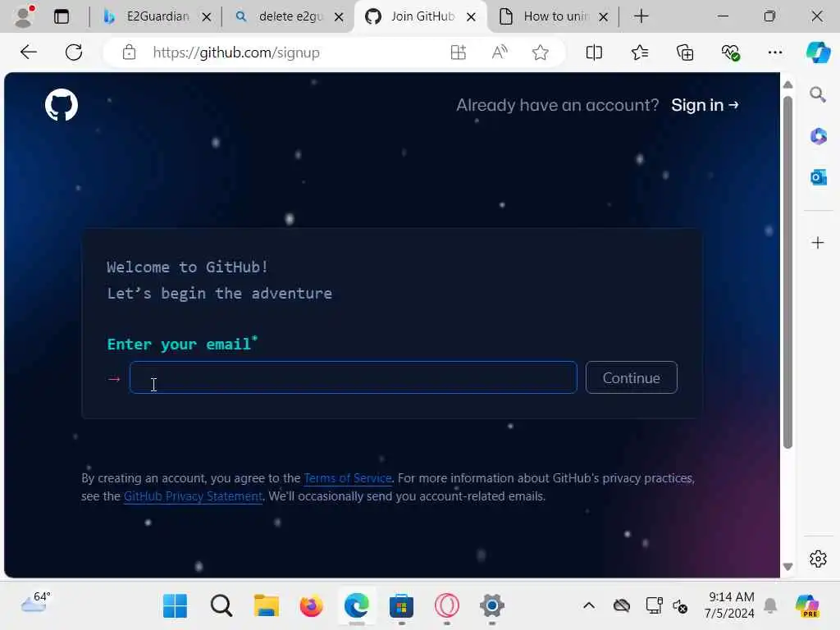
Task: Click the page scrollbar down arrow
Action: point(787,567)
